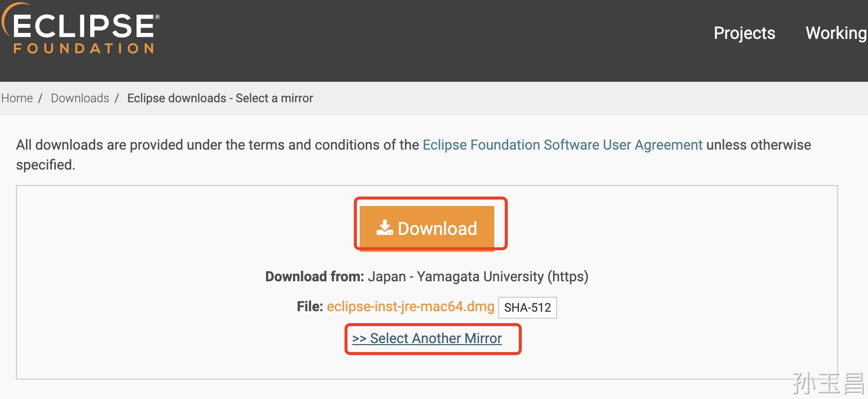Navigate to Home via the breadcrumb
868x399 pixels.
(17, 98)
